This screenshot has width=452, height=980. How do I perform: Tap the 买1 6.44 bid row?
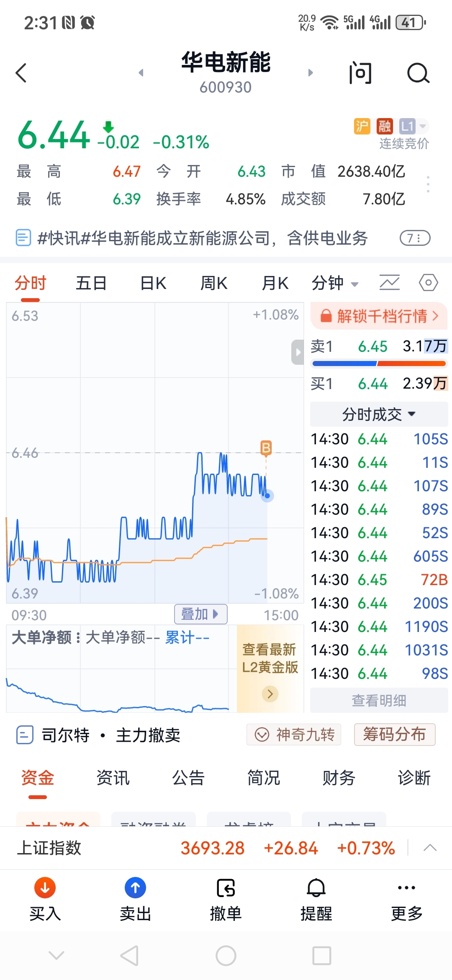[379, 383]
